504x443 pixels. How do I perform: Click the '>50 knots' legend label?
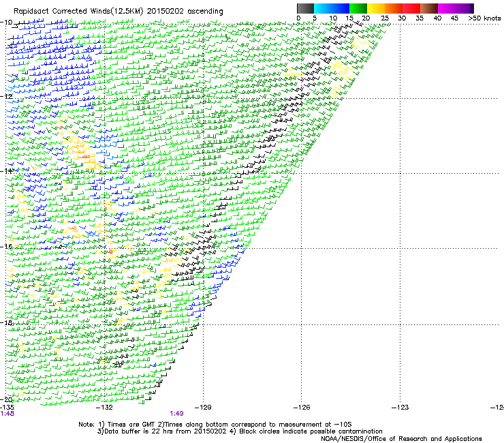[x=484, y=18]
